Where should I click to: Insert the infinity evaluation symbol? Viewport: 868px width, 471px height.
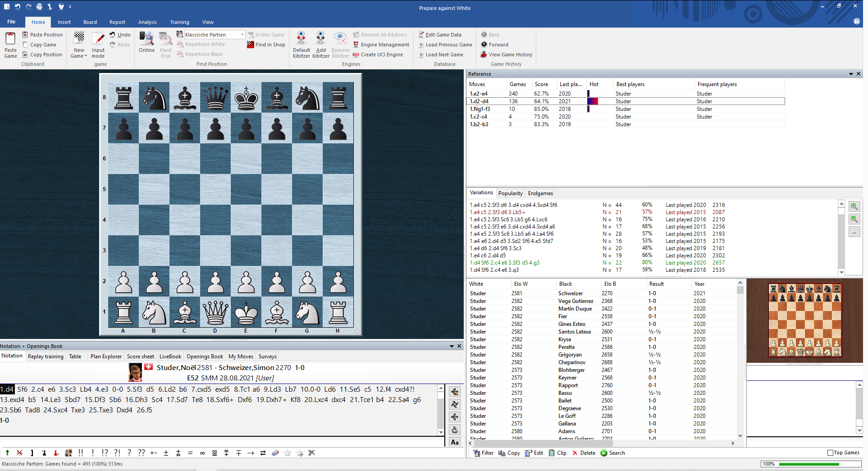coord(202,453)
